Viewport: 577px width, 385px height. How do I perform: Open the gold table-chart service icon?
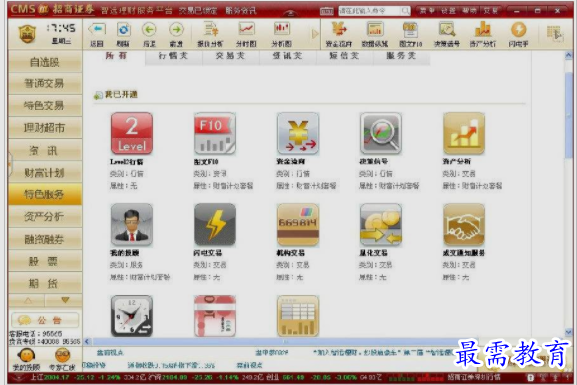coord(298,316)
